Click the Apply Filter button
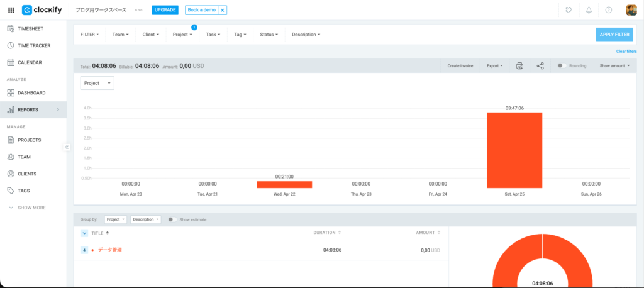This screenshot has width=644, height=288. (614, 35)
